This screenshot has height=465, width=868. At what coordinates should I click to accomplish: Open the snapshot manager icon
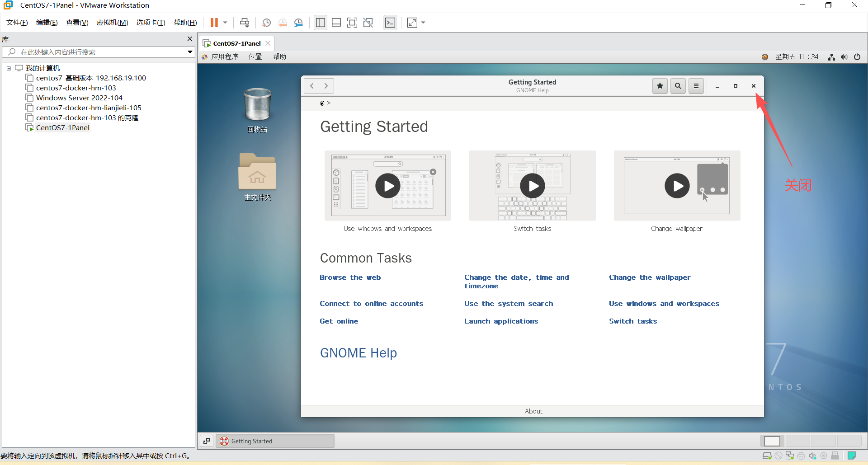click(298, 23)
